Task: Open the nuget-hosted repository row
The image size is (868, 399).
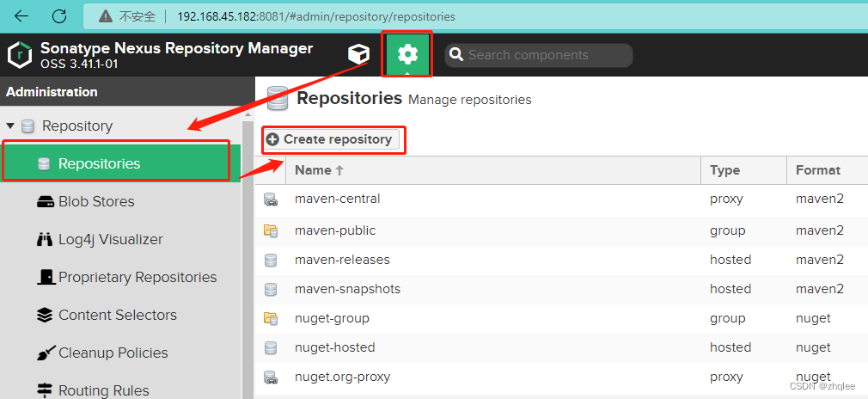Action: (561, 348)
